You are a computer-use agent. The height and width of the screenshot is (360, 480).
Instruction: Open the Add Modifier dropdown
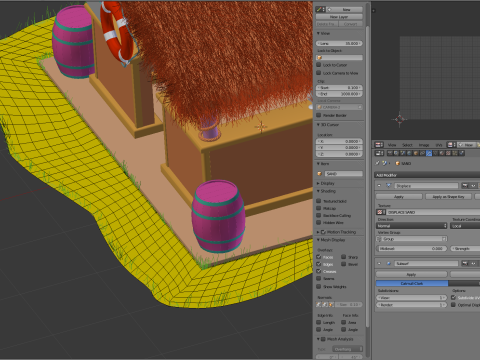[x=427, y=175]
